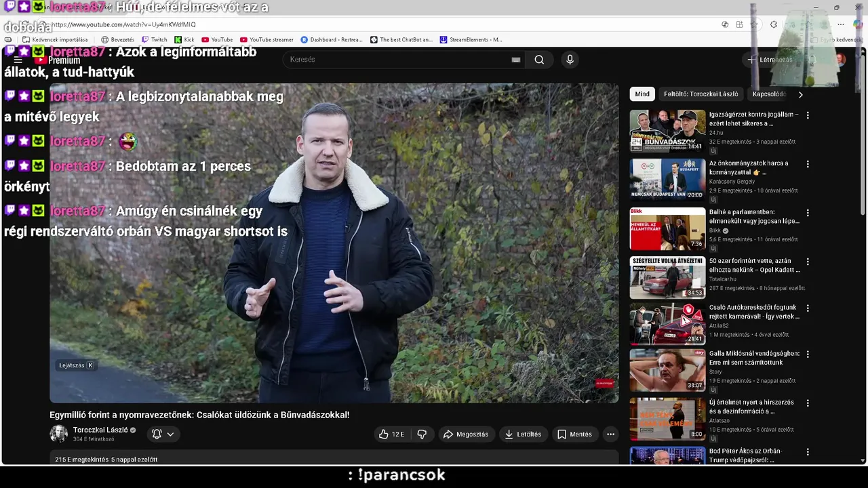Select 'Feltöltő: Toroczkai László' filter chip
The height and width of the screenshot is (488, 868).
coord(701,94)
